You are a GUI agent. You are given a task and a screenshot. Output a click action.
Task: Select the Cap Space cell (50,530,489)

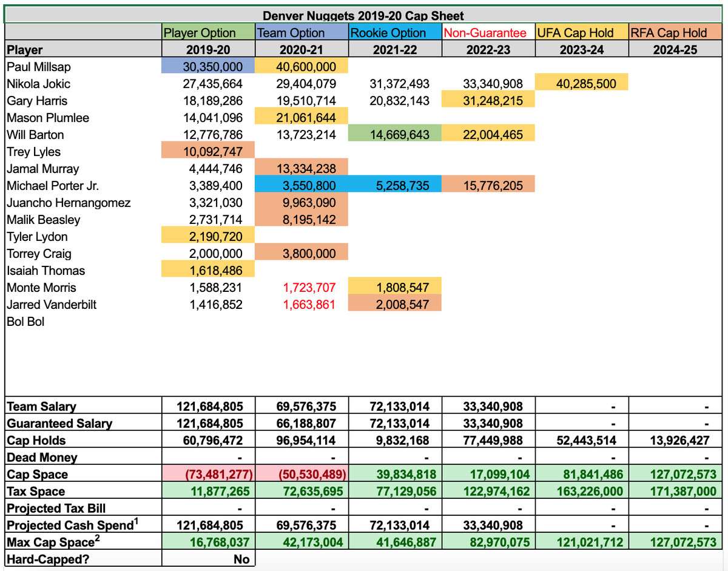[302, 474]
